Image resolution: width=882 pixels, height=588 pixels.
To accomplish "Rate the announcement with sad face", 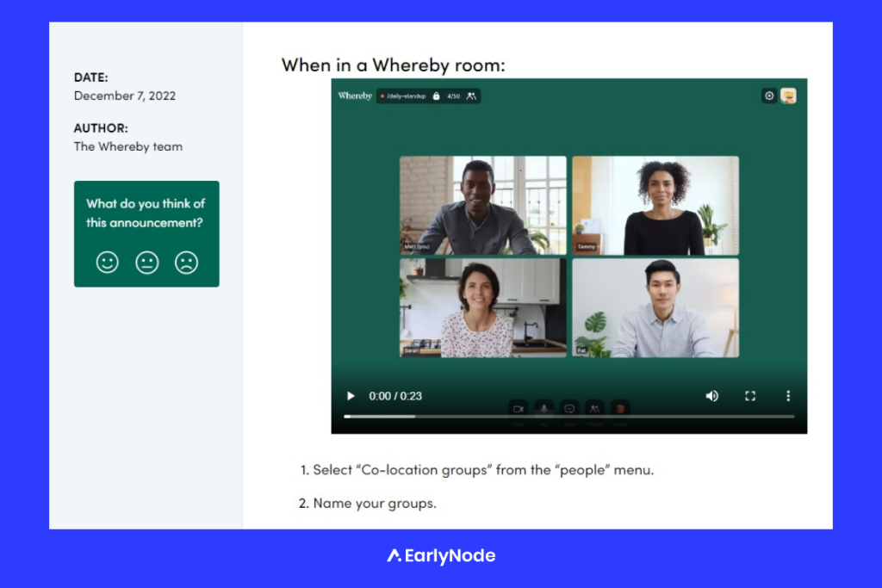I will tap(186, 263).
